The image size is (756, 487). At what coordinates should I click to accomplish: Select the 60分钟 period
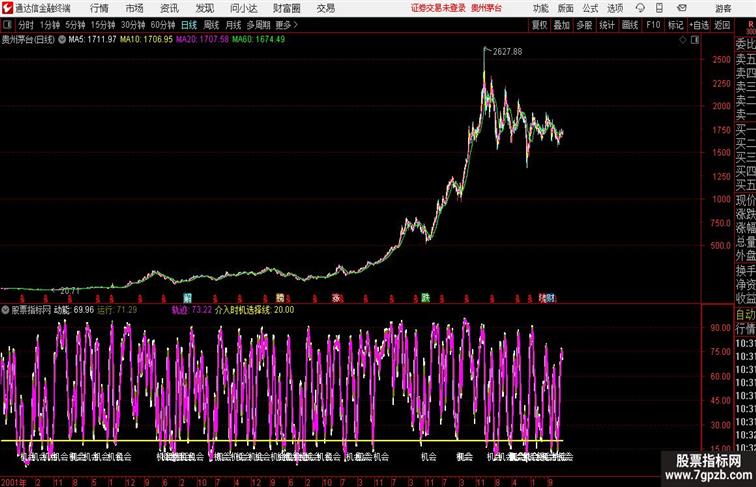[163, 25]
